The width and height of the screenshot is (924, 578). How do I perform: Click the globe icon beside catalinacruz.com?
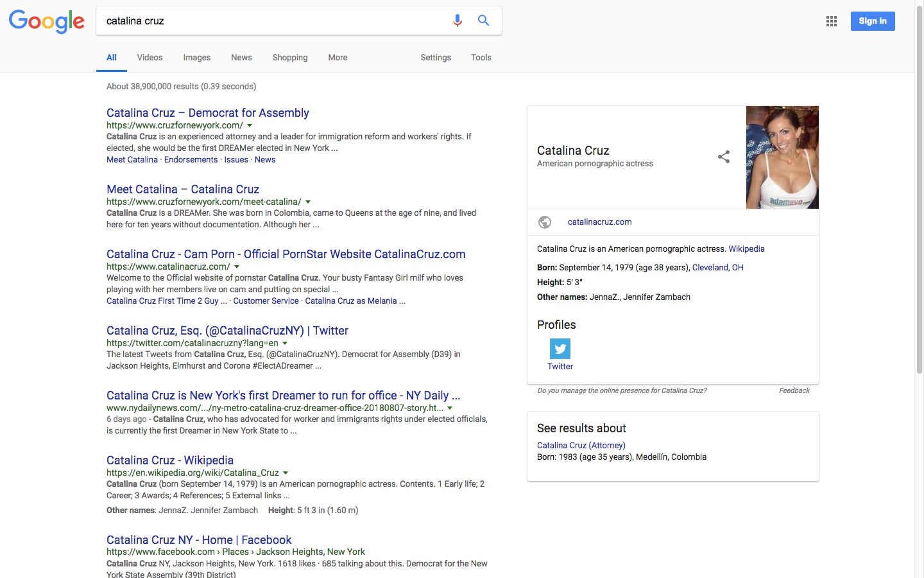(545, 222)
